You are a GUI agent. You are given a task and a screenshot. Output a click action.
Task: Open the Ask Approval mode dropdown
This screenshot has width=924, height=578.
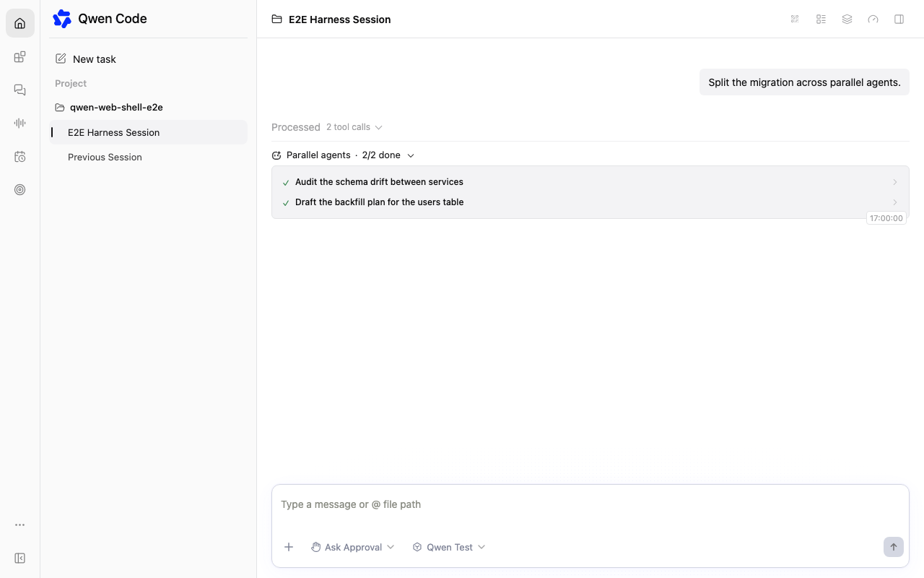pyautogui.click(x=353, y=547)
